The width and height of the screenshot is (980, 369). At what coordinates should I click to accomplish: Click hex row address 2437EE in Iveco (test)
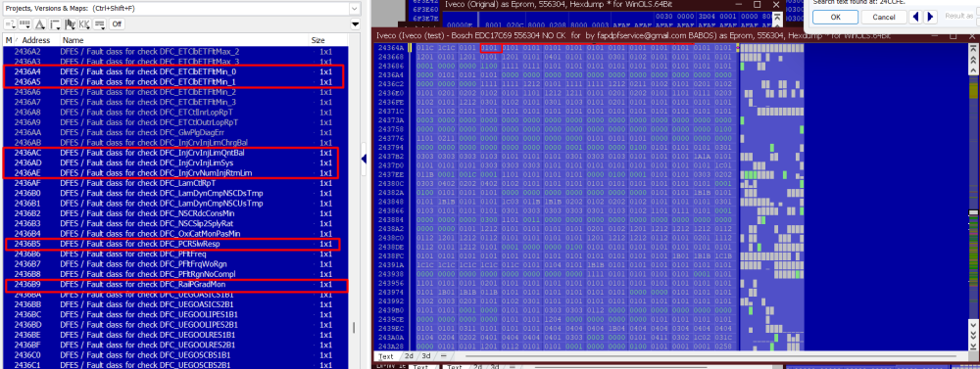tap(391, 174)
